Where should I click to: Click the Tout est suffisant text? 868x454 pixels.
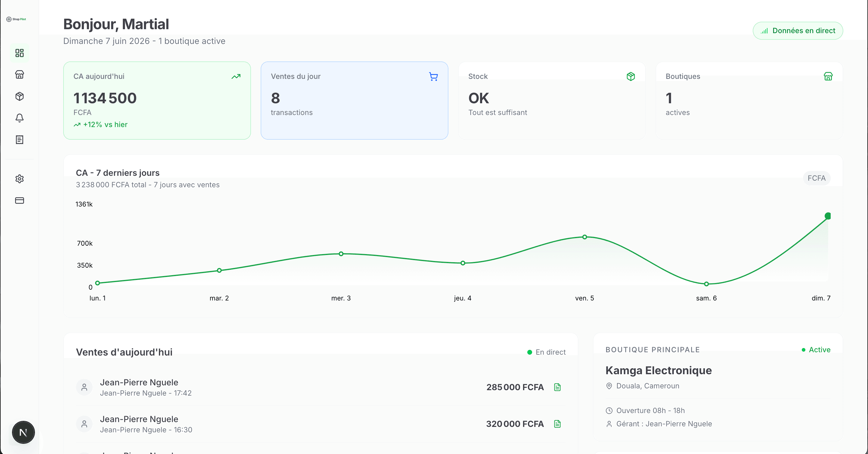[x=498, y=113]
